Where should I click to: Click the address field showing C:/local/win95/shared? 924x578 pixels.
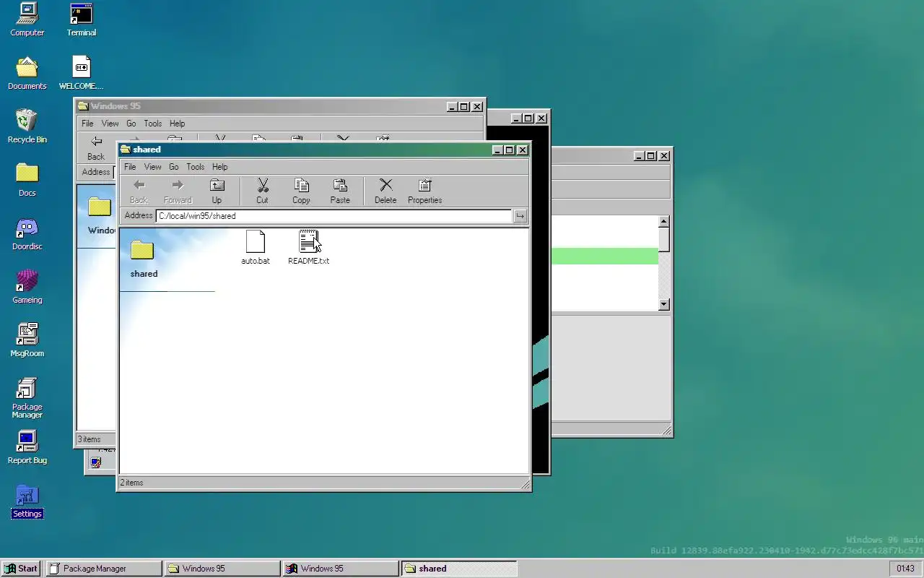point(334,216)
